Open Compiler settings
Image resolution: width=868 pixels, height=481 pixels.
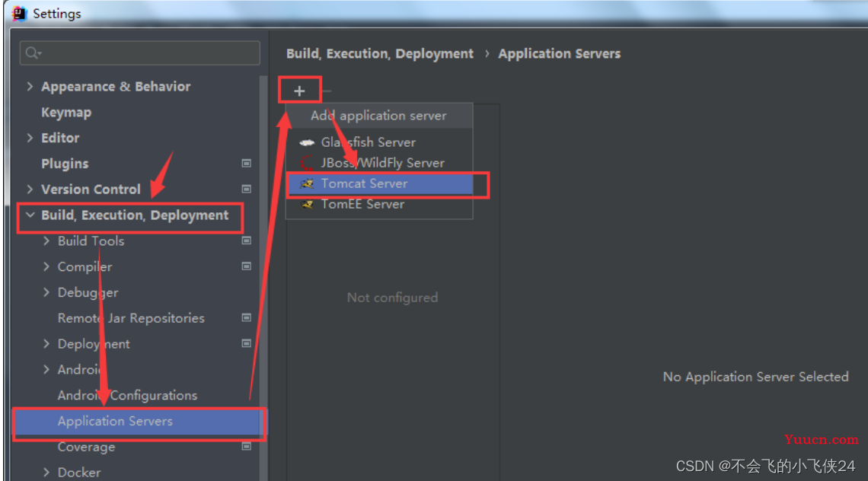(x=85, y=267)
